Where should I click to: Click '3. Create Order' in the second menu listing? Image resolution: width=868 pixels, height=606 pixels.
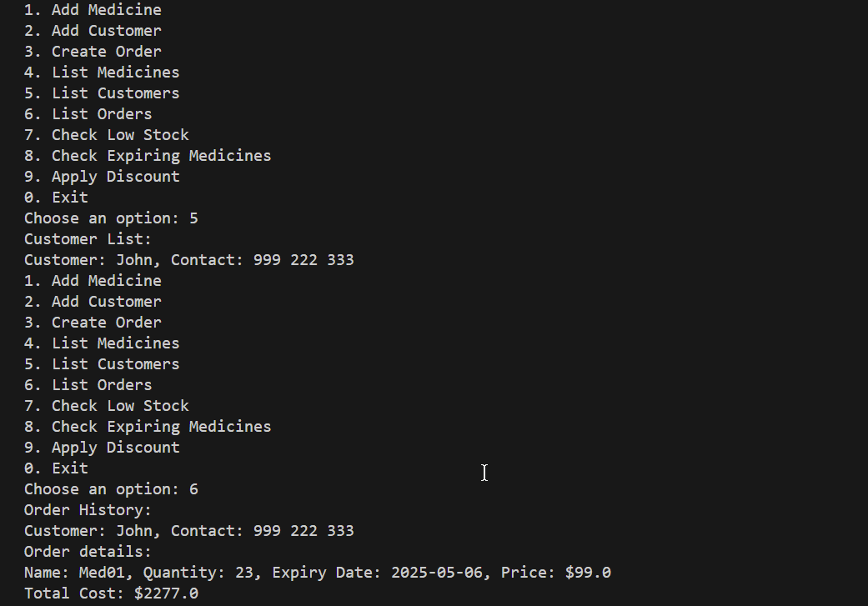tap(93, 323)
